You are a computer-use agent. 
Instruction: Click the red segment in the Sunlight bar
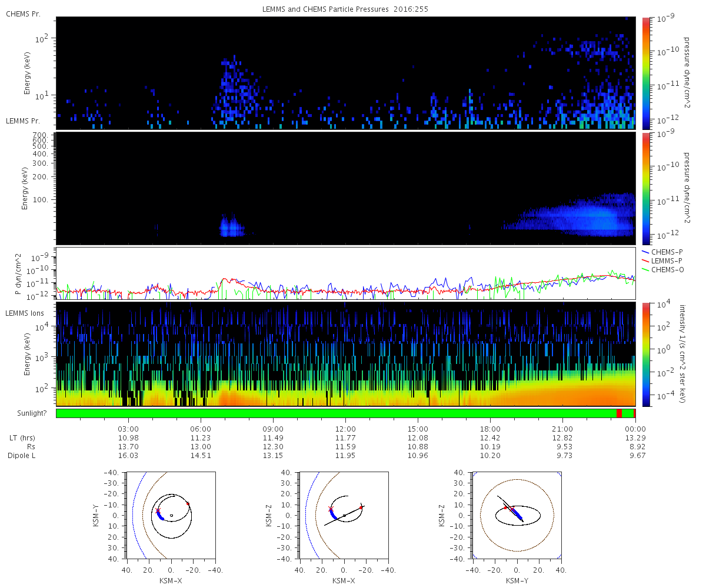[x=619, y=413]
